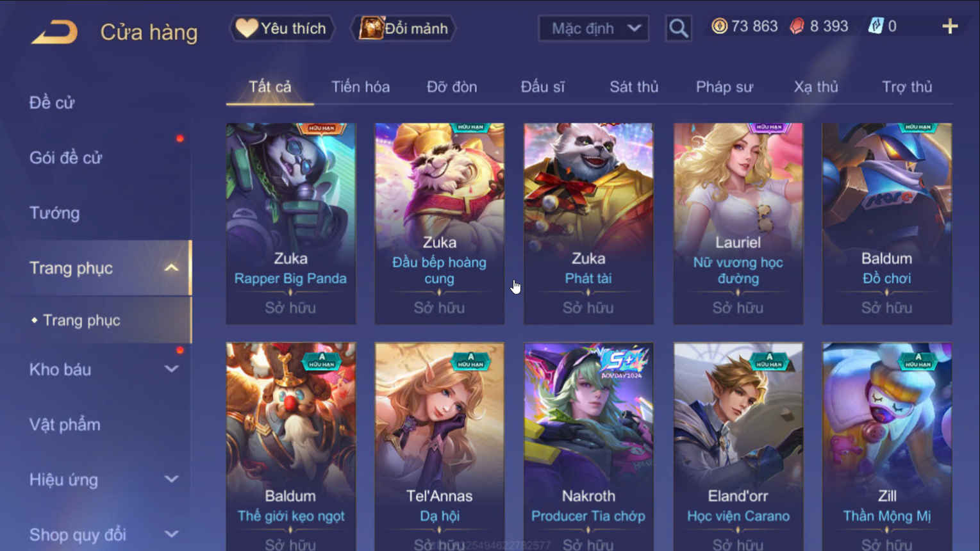This screenshot has width=980, height=551.
Task: Select the Tiến hóa tab
Action: [360, 86]
